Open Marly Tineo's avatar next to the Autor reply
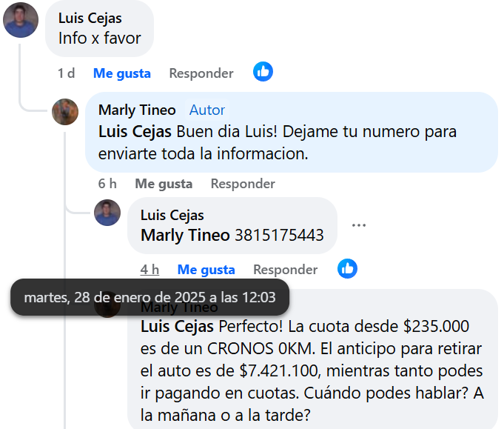The height and width of the screenshot is (429, 504). (65, 112)
